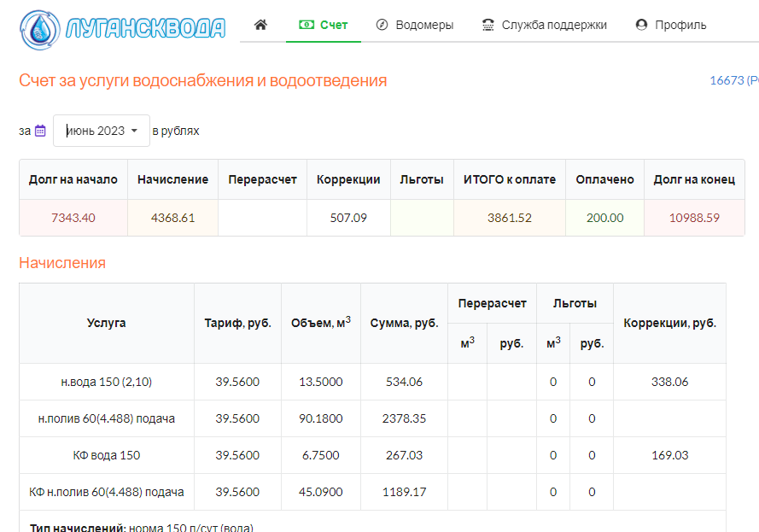Click the Тип начислений note text
This screenshot has height=532, width=759.
tap(142, 527)
